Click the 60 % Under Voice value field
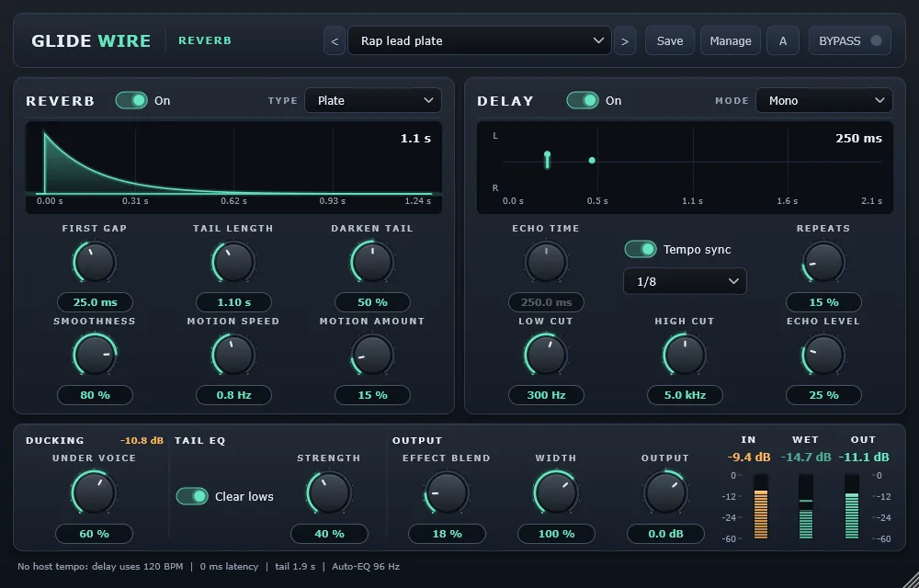 (x=95, y=534)
